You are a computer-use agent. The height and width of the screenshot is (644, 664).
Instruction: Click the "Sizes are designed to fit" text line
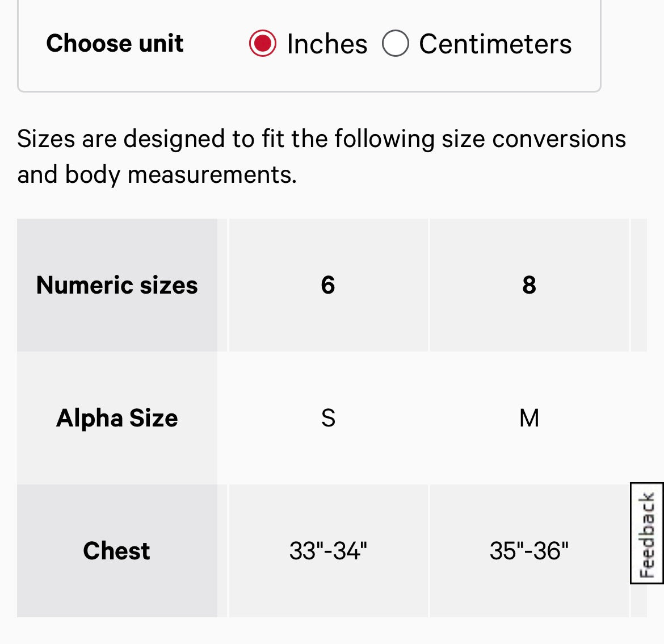click(x=321, y=139)
